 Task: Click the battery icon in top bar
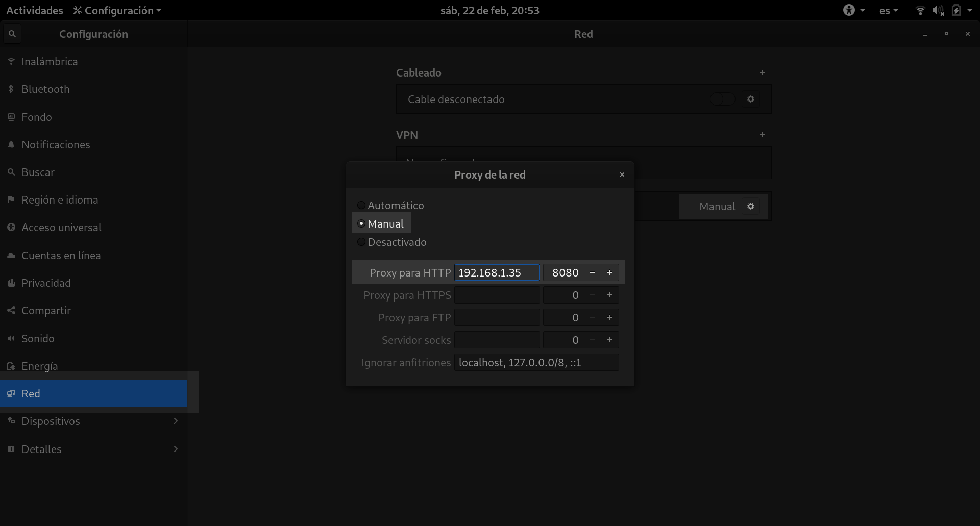956,10
